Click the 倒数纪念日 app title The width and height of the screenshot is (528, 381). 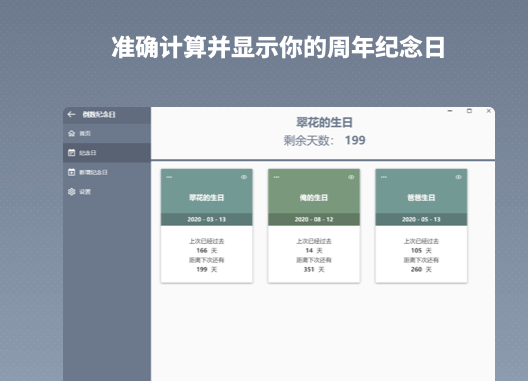coord(99,115)
